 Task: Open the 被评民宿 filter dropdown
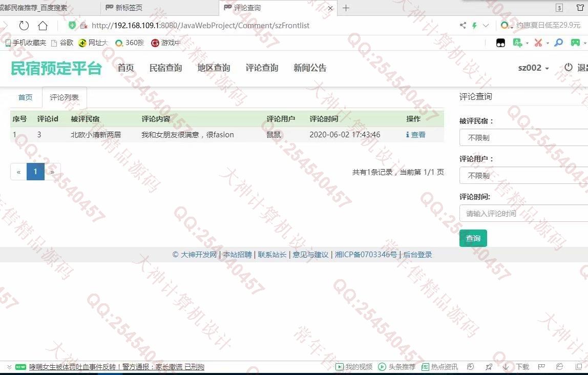[x=523, y=137]
